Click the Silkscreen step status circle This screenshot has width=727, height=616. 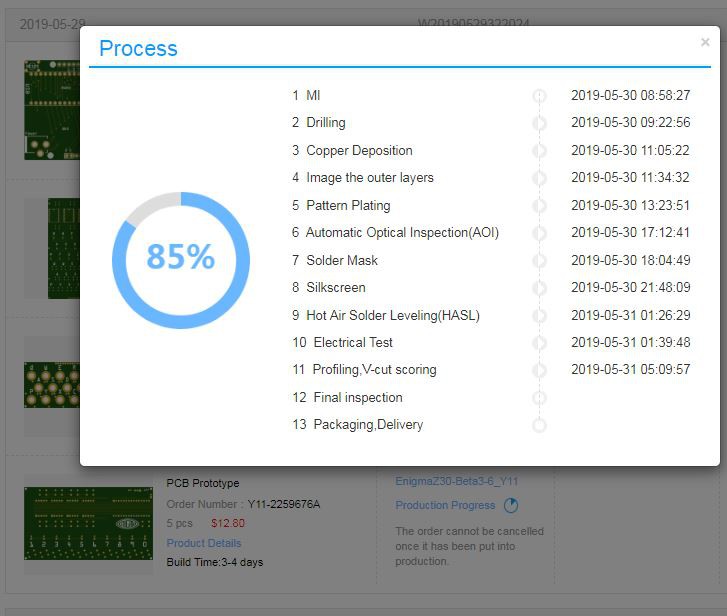tap(539, 288)
